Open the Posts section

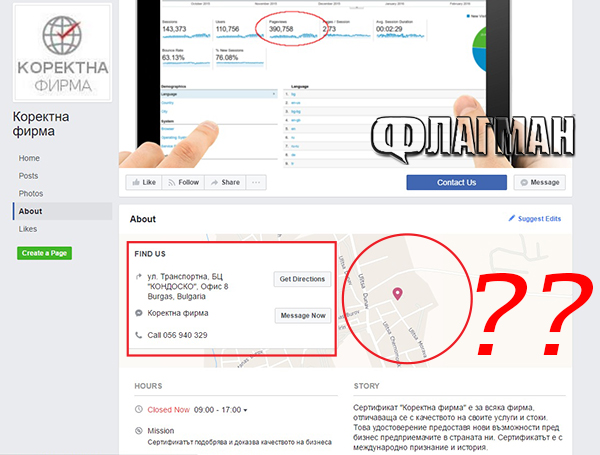[28, 176]
